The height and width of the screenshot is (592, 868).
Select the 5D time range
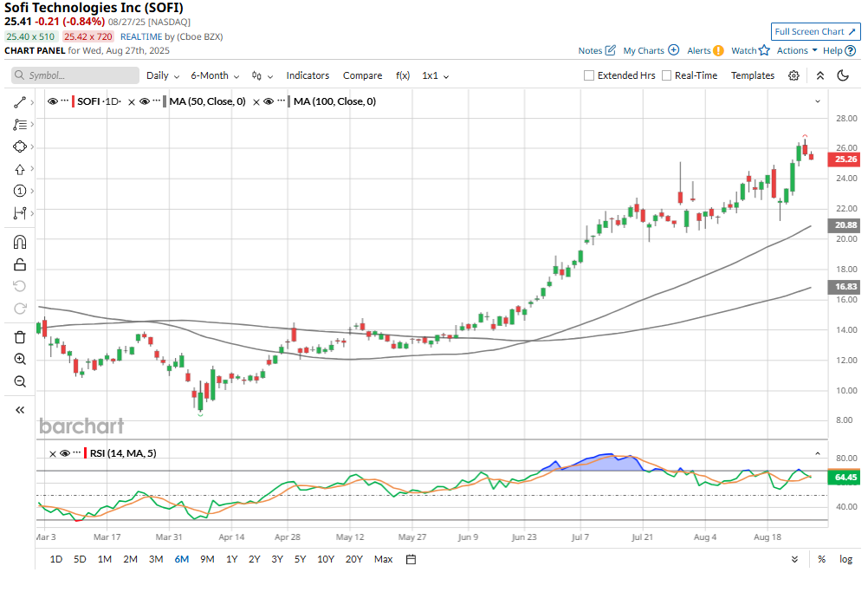81,559
